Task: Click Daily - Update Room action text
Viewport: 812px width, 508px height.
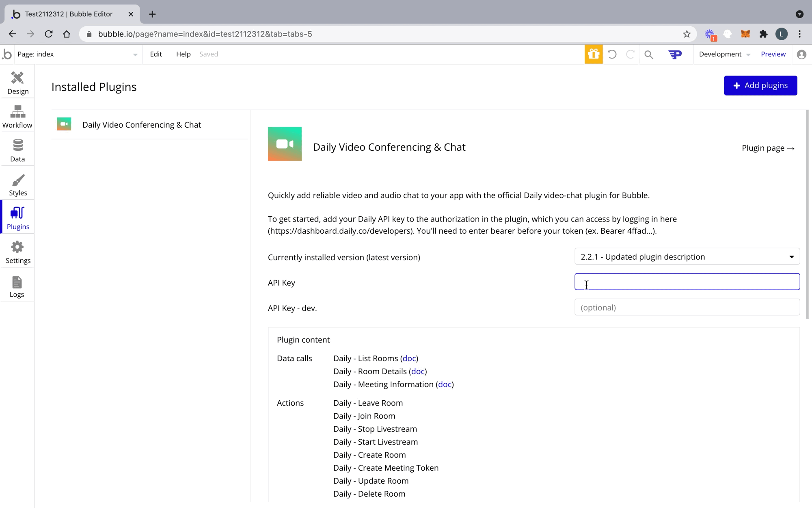Action: tap(371, 481)
